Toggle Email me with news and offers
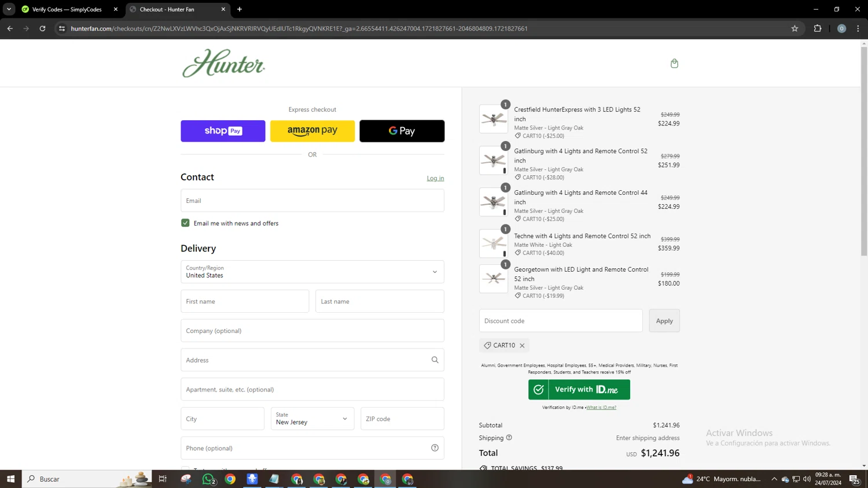Viewport: 868px width, 488px height. click(x=185, y=223)
